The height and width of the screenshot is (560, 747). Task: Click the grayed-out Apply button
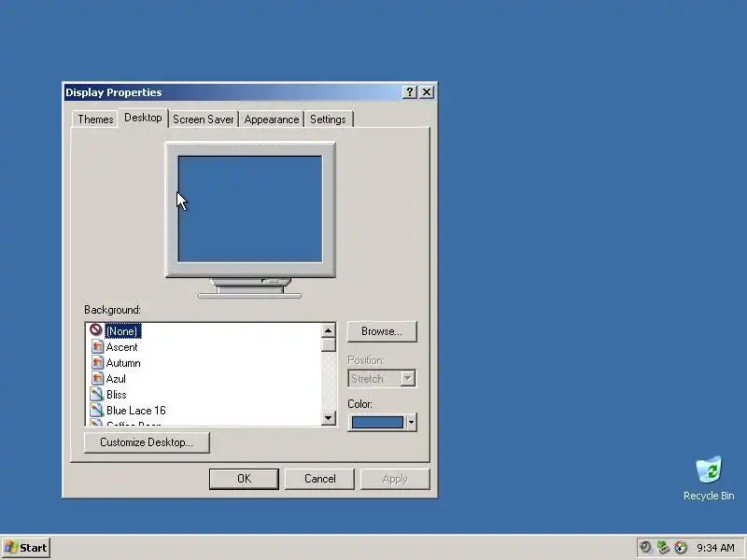coord(395,479)
